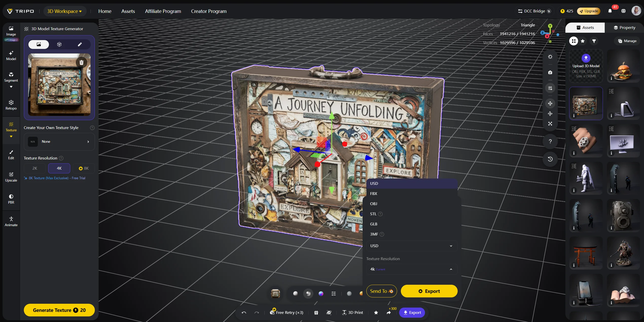Redo with the forward arrow icon
Viewport: 644px width, 322px height.
[257, 313]
